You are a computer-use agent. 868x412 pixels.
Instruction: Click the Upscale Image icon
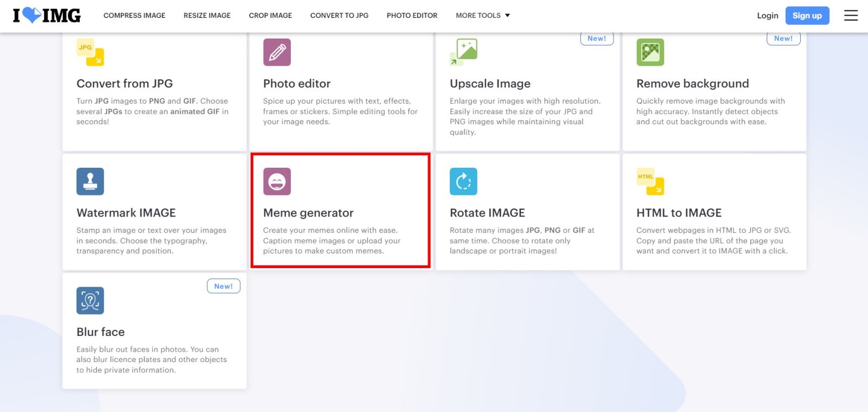464,52
